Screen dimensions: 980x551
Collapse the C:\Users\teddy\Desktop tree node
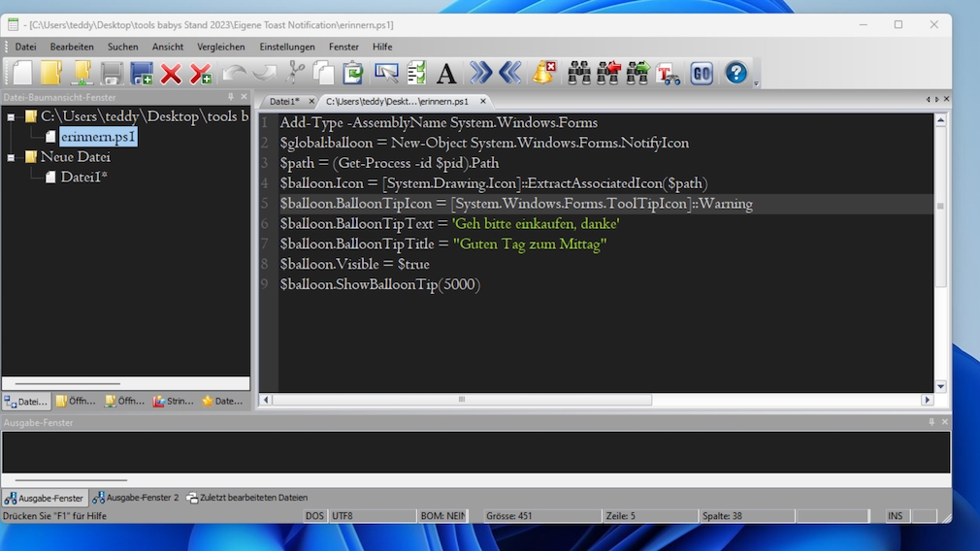pos(12,117)
